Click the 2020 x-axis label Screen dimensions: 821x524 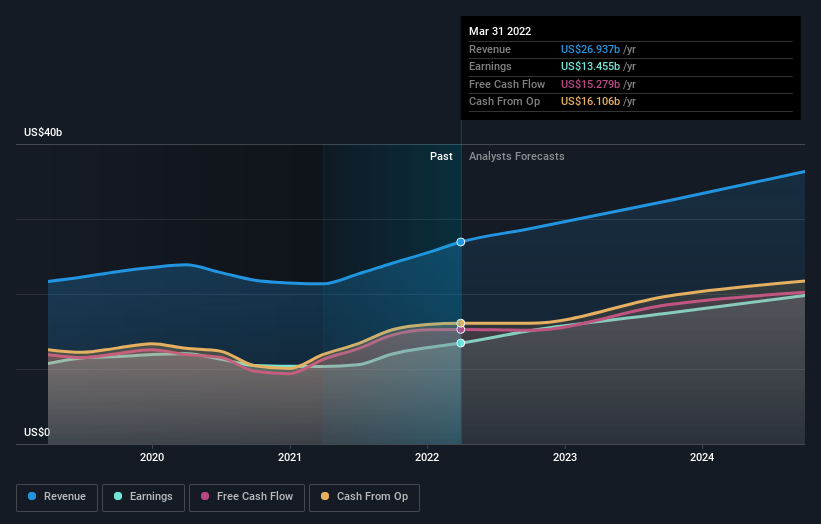click(152, 457)
